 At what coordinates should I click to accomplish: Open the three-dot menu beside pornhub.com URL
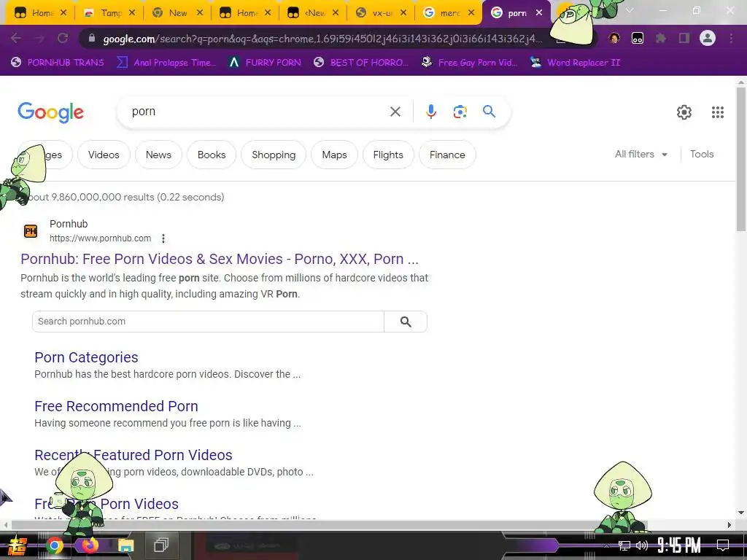(163, 238)
